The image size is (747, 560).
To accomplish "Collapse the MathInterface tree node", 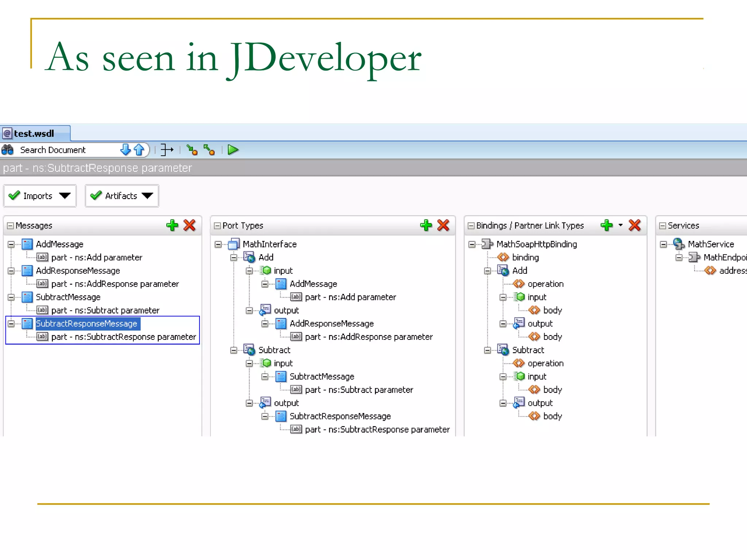I will (x=218, y=244).
